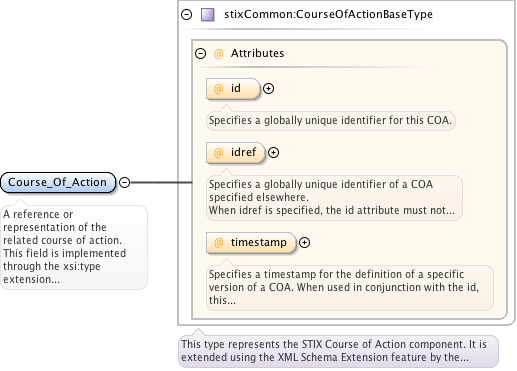517x371 pixels.
Task: Click the purple STIX Course of Action description
Action: (334, 351)
